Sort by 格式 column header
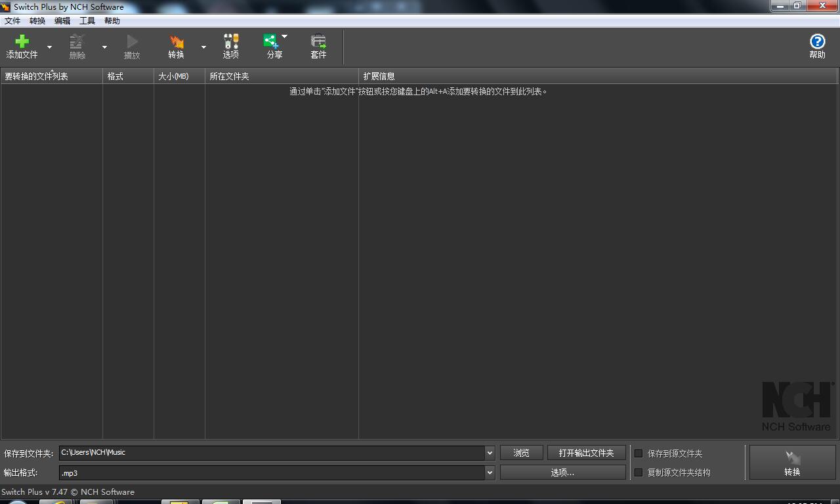Viewport: 840px width, 504px height. coord(129,76)
